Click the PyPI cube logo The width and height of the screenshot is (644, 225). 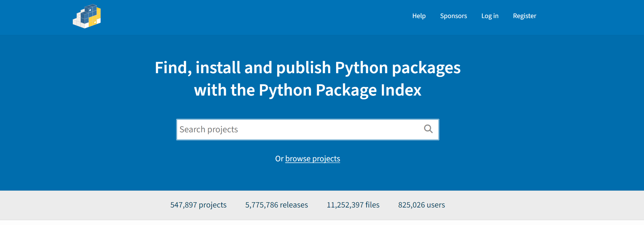pos(87,16)
